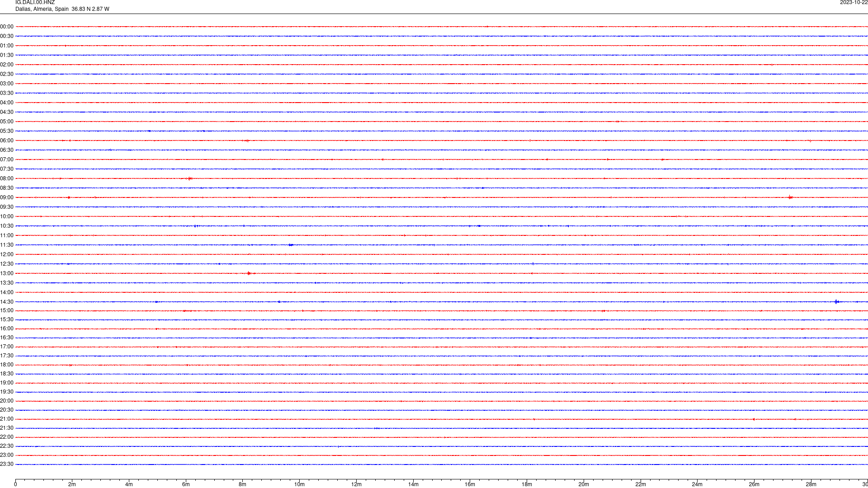This screenshot has height=488, width=868.
Task: Select the 02:30 time row label
Action: point(7,74)
